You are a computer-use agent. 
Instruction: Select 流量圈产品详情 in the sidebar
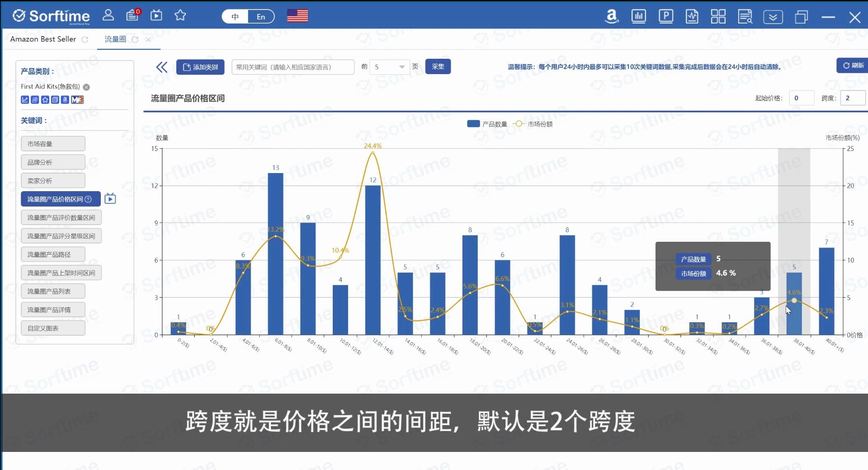click(x=53, y=310)
